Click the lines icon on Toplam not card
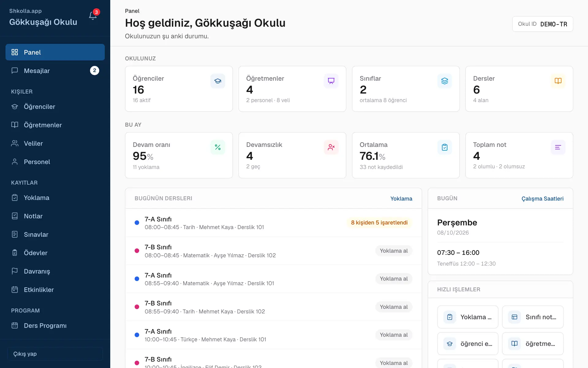Image resolution: width=588 pixels, height=368 pixels. pos(558,147)
